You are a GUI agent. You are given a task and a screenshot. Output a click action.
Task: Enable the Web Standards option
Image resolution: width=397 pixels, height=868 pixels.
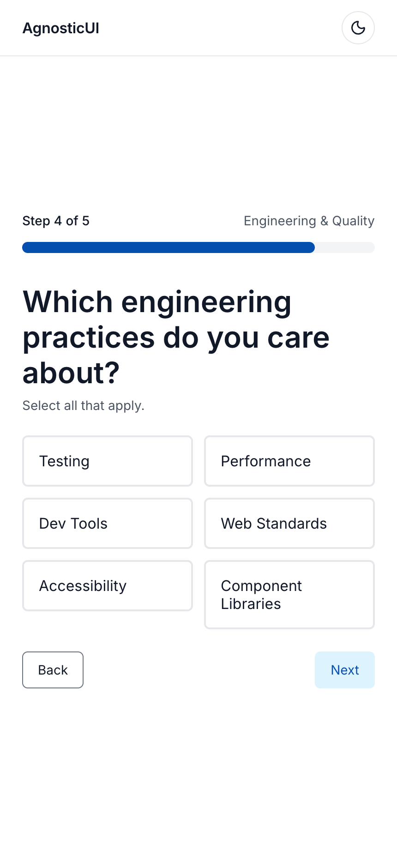tap(289, 523)
